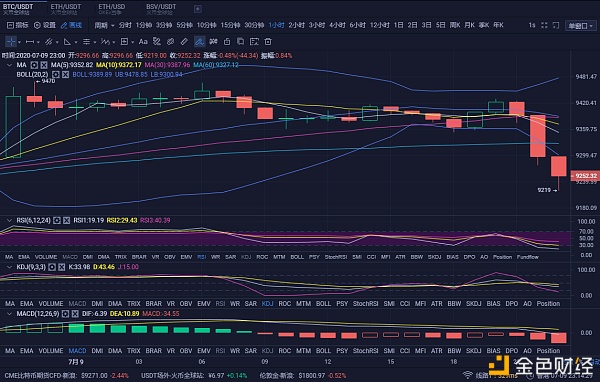The height and width of the screenshot is (382, 600).
Task: Remove the RSI indicator with X
Action: coord(67,220)
